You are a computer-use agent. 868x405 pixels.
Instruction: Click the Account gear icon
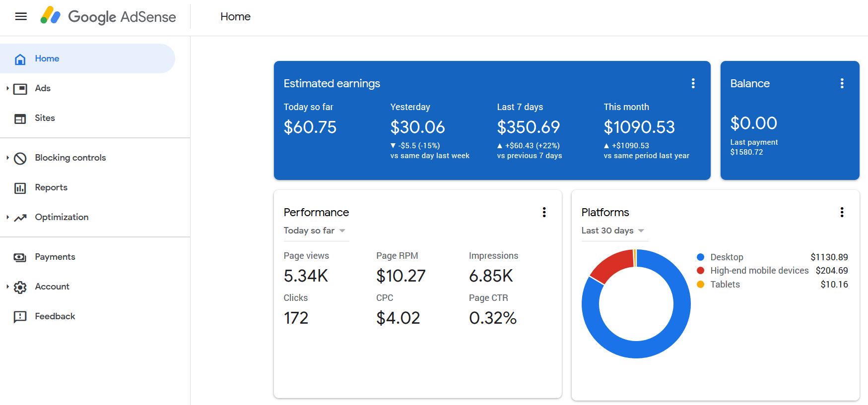click(x=20, y=287)
